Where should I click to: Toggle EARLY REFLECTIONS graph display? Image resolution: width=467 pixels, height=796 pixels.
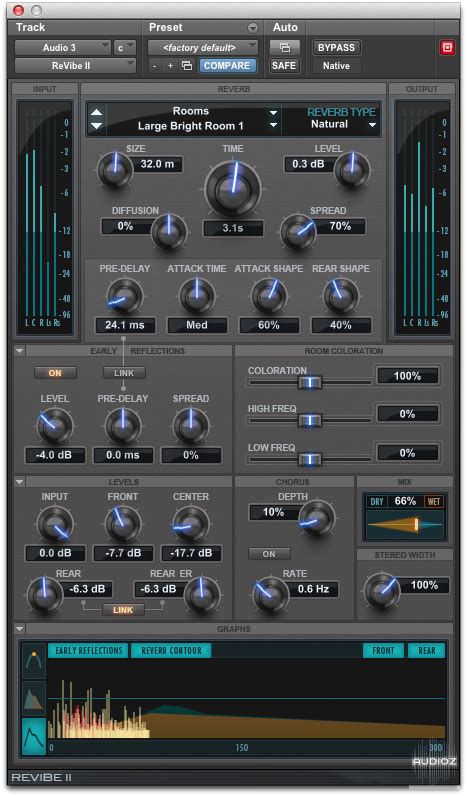89,650
